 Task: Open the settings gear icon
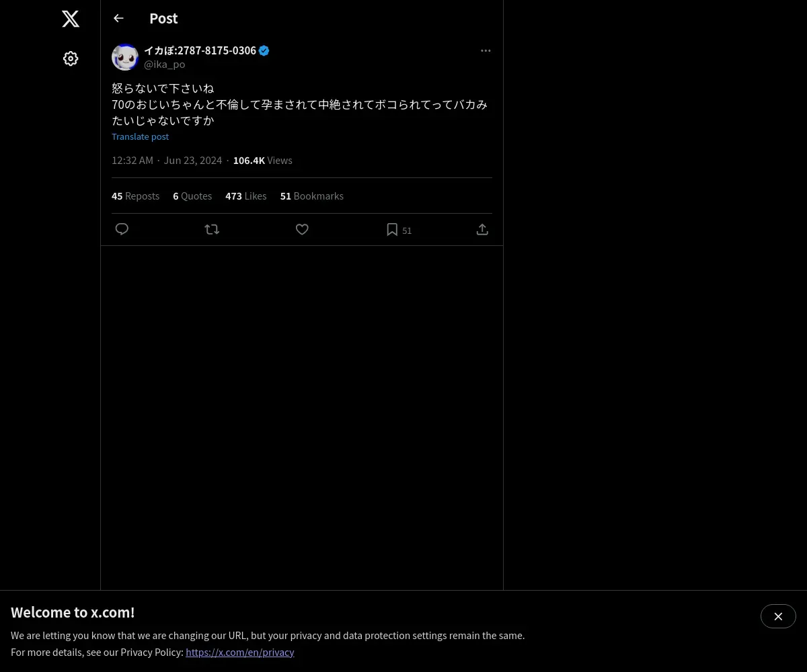71,58
